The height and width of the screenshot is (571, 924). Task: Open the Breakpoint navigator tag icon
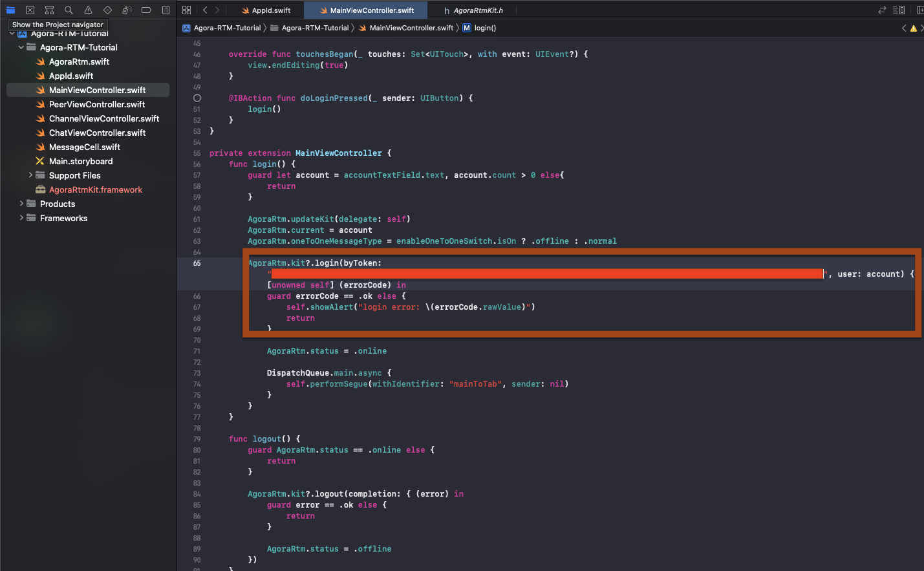[x=146, y=10]
